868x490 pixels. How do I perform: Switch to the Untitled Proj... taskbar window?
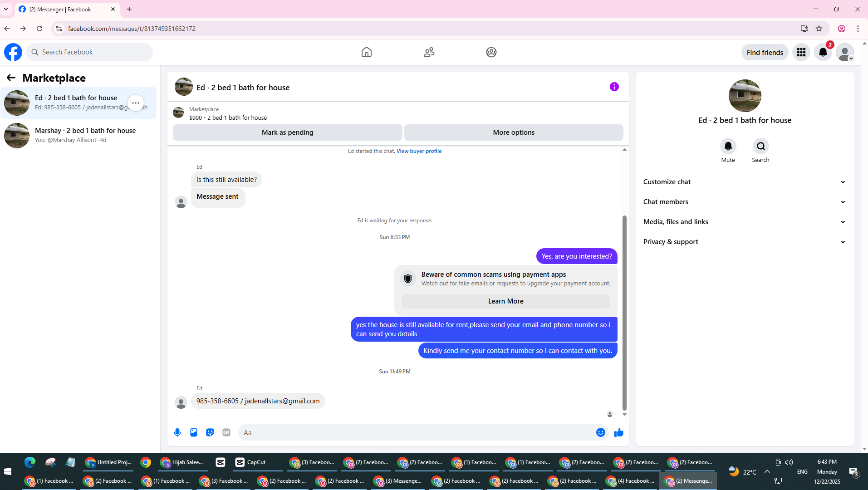coord(108,462)
